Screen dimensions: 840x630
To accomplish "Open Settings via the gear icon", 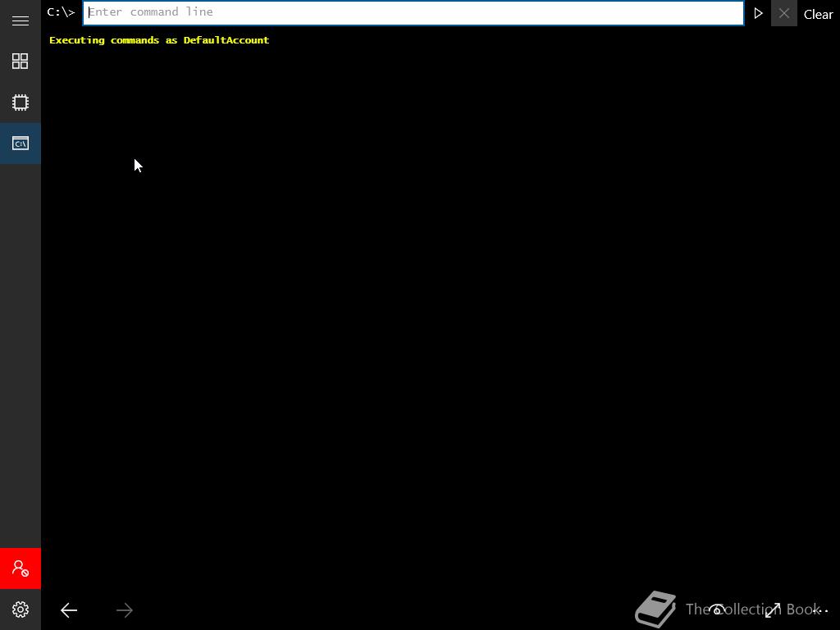I will (x=21, y=609).
